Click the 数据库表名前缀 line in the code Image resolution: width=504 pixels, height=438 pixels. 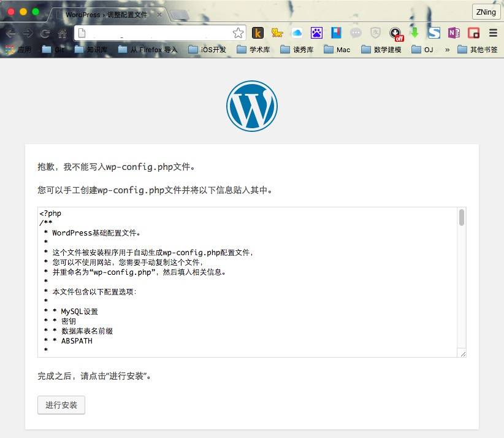(x=87, y=331)
